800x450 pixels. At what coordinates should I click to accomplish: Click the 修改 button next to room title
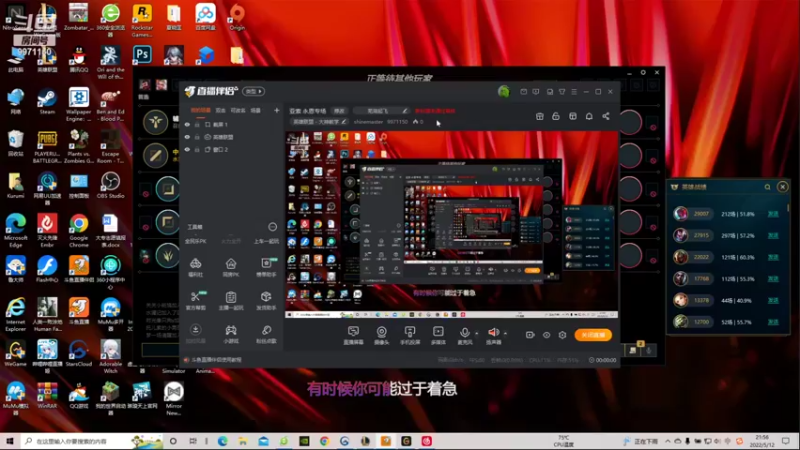tap(339, 111)
